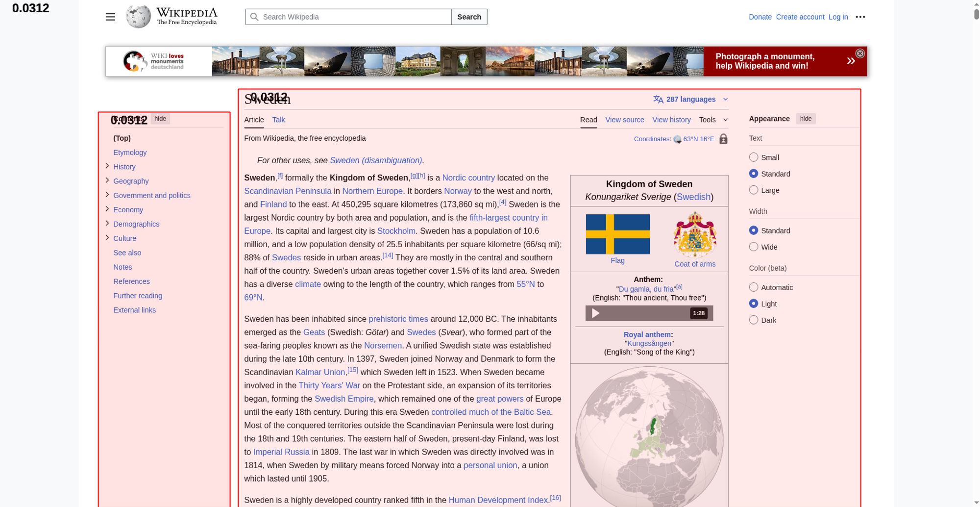Click the 63°N 16°E coordinates link
This screenshot has width=980, height=507.
pyautogui.click(x=698, y=139)
